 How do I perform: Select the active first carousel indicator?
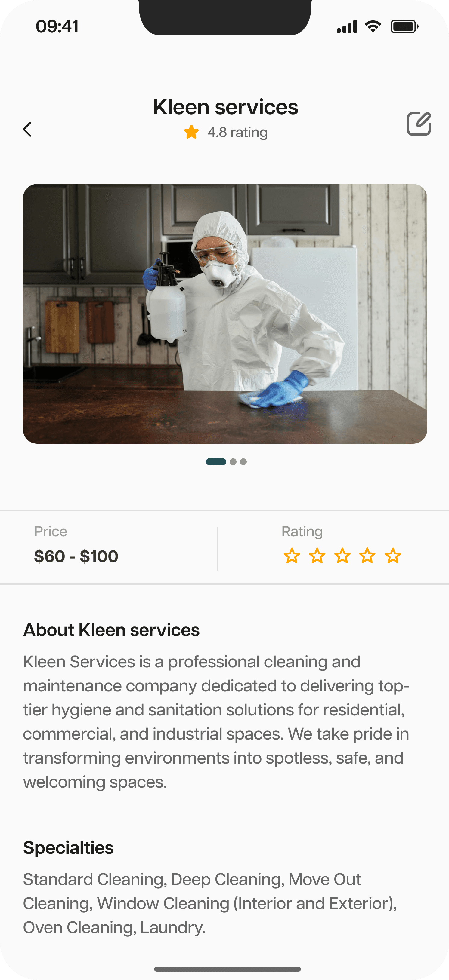216,461
